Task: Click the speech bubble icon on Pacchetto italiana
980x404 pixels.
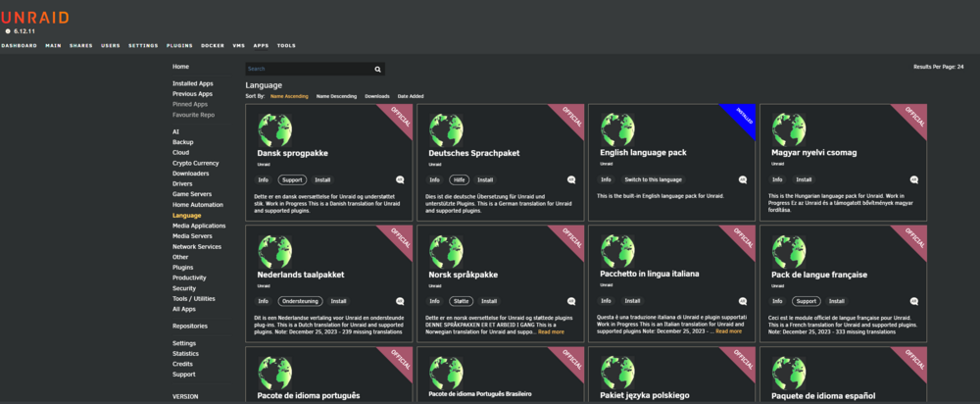Action: point(743,301)
